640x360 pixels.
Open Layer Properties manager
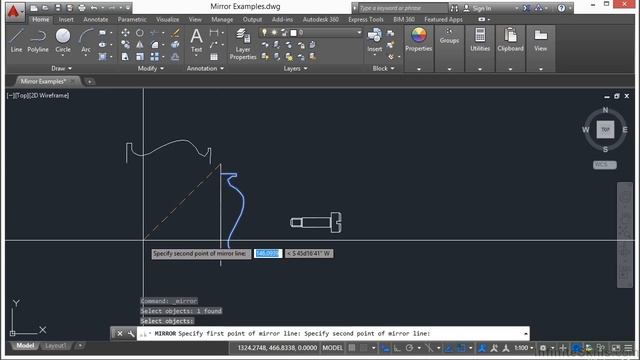243,44
